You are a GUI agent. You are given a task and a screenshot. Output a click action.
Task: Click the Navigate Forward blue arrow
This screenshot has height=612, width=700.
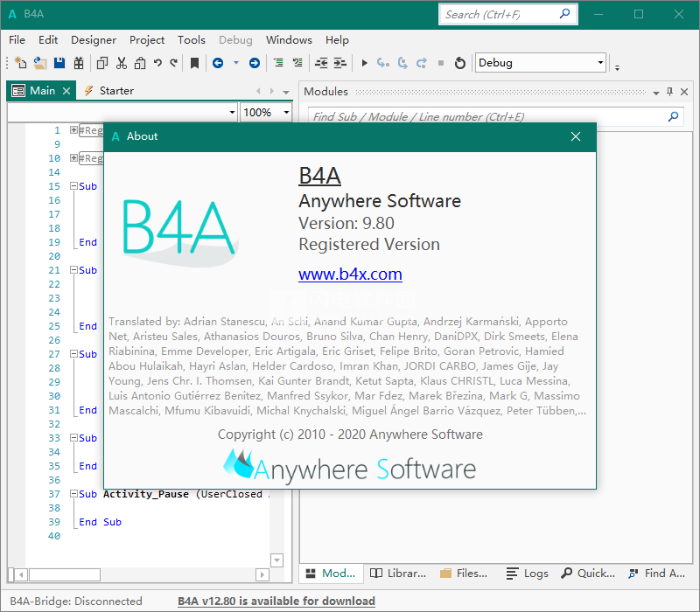[255, 63]
